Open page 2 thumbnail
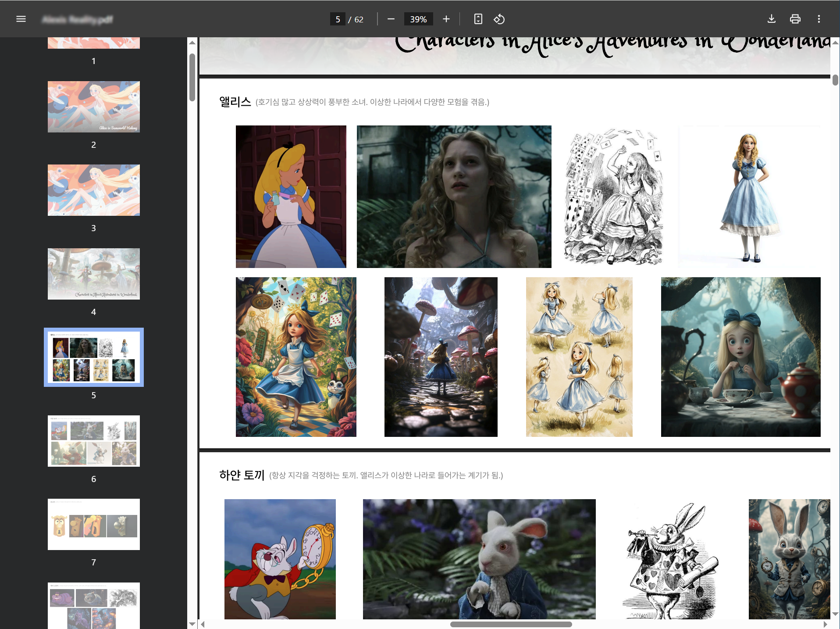840x629 pixels. (94, 107)
